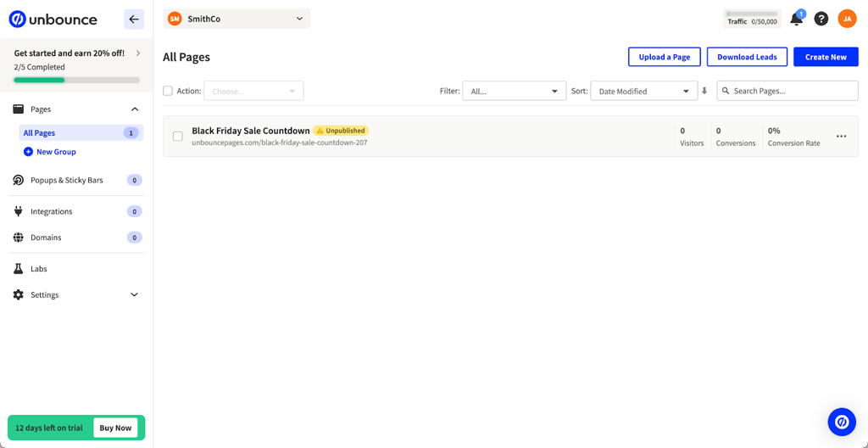
Task: Open the Filter All dropdown
Action: 515,91
